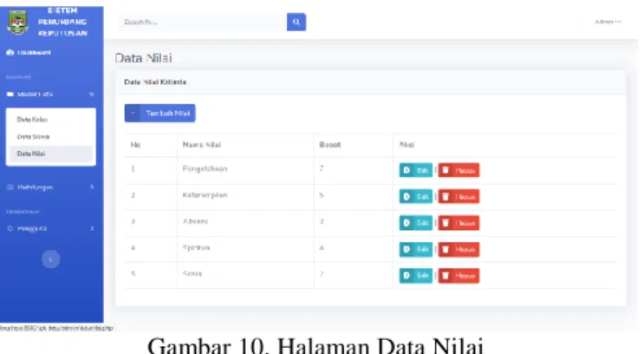Click the Dashboard gauge icon

(10, 53)
